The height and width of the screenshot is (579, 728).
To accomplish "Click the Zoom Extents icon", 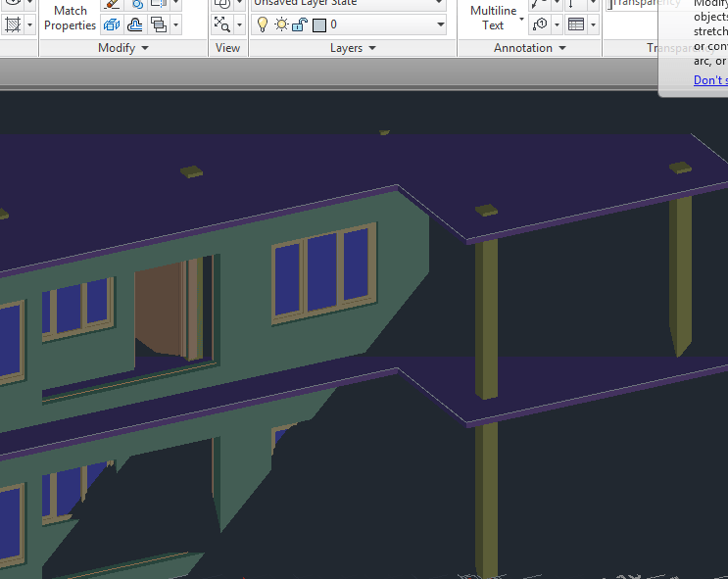I will click(222, 24).
